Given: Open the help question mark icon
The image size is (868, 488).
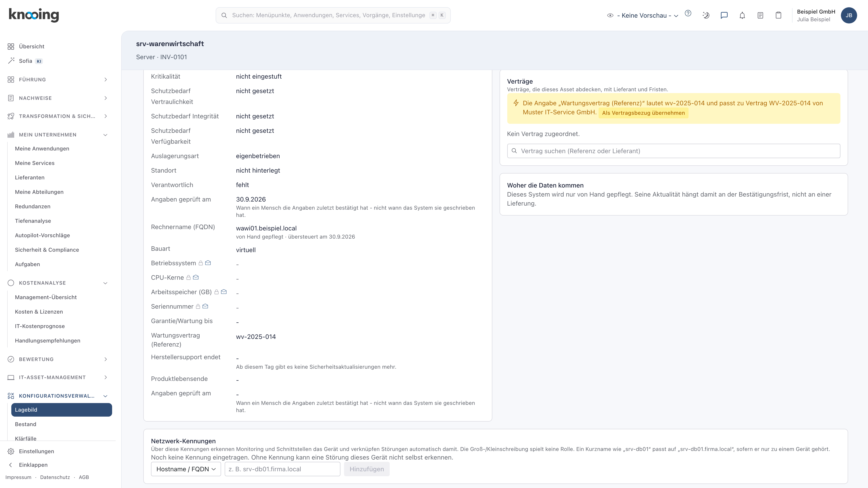Looking at the screenshot, I should (688, 14).
